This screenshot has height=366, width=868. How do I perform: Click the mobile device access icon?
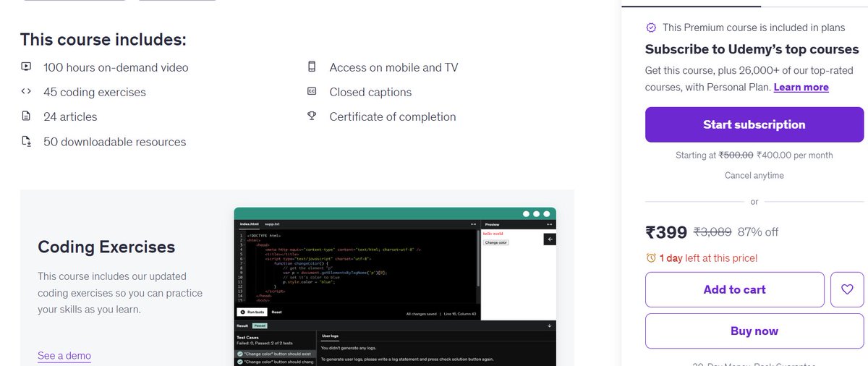click(312, 67)
